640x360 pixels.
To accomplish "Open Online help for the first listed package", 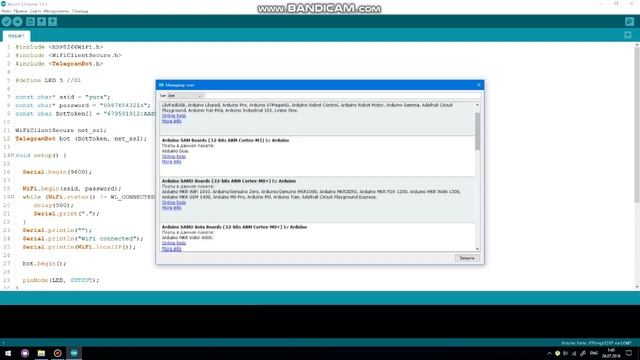I will point(174,116).
